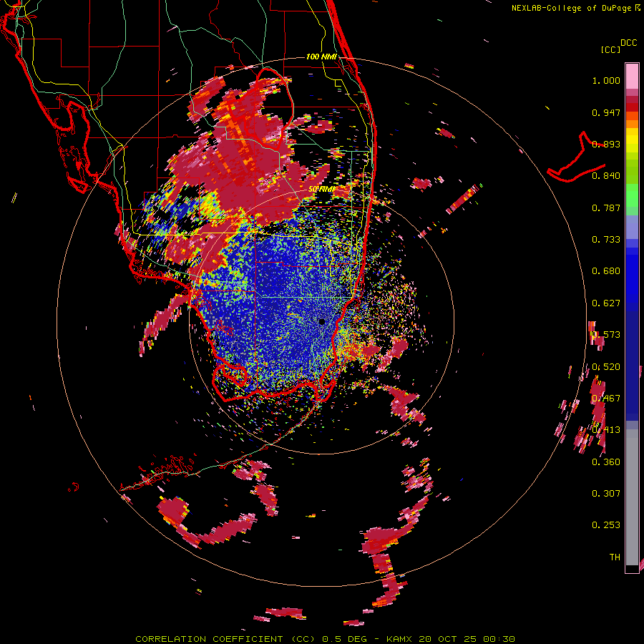The height and width of the screenshot is (644, 644).
Task: Pick the yellow color bar segment
Action: point(632,140)
